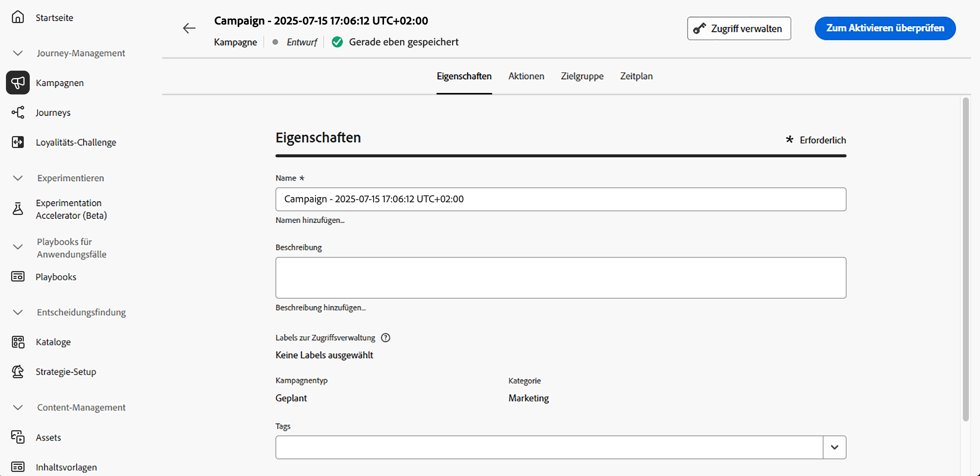980x476 pixels.
Task: Click the back arrow near campaign title
Action: click(x=189, y=28)
